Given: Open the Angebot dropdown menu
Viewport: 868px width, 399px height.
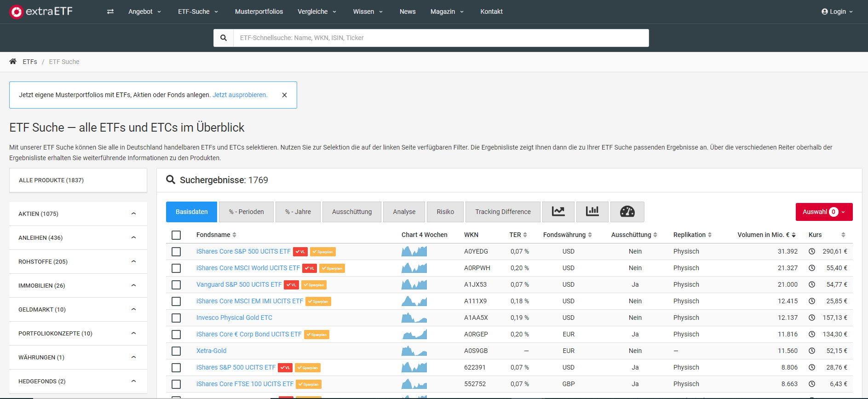Looking at the screenshot, I should click(x=144, y=12).
